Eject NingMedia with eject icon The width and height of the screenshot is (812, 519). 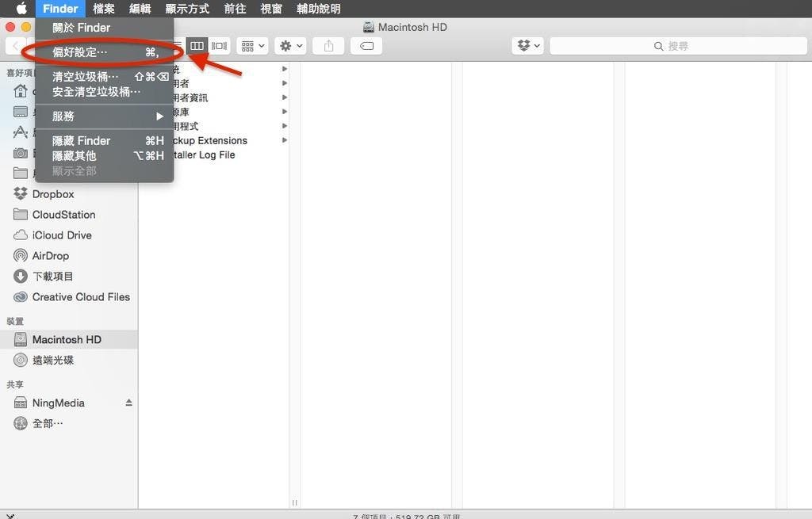[128, 403]
